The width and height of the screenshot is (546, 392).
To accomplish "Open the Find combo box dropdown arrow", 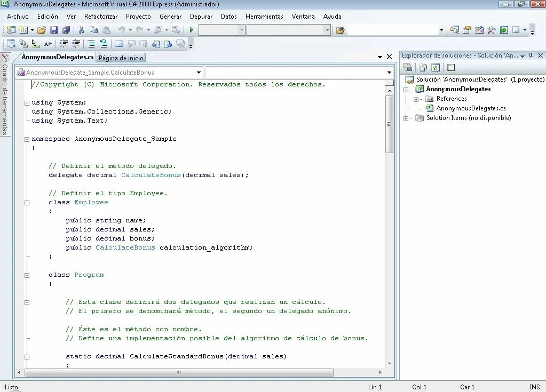I will (x=441, y=30).
